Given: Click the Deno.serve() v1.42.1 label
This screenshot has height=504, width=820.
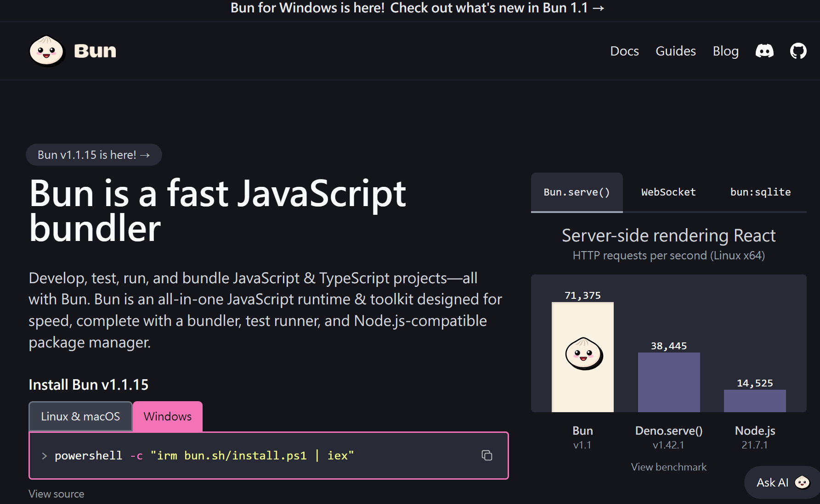Looking at the screenshot, I should pos(669,437).
